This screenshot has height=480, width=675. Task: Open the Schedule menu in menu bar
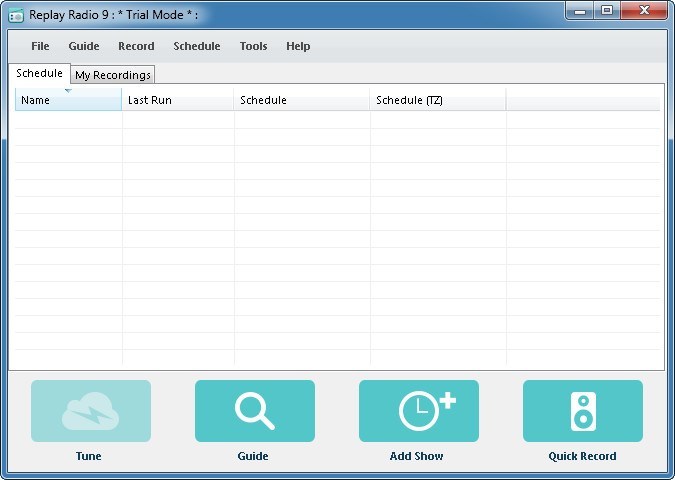coord(197,46)
